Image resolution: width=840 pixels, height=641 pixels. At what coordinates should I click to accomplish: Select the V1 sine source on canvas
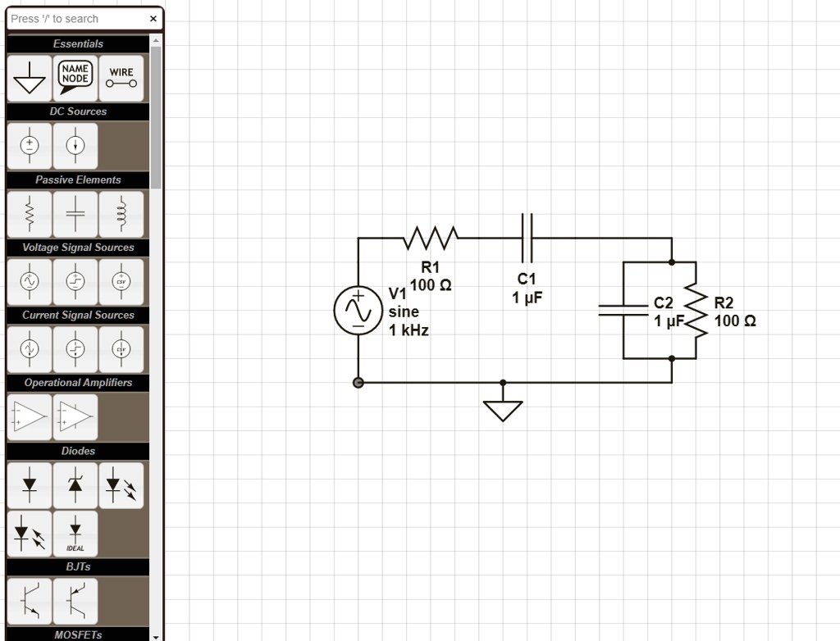(357, 311)
